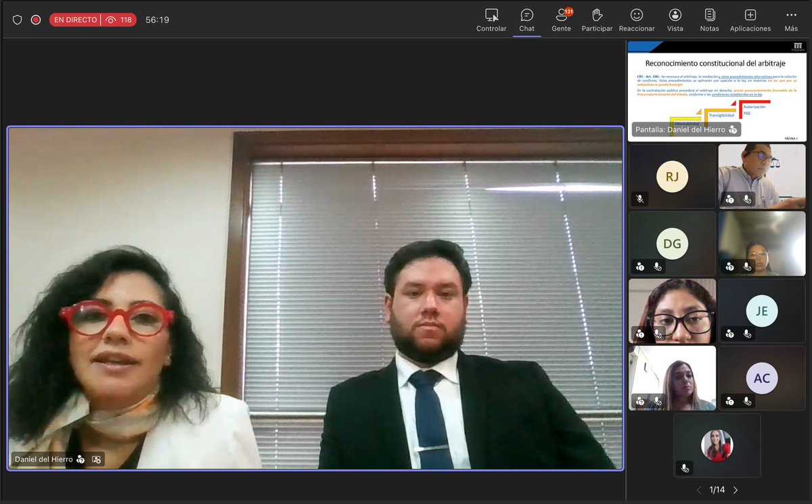Click the JE tile microphone icon
812x504 pixels.
[747, 334]
